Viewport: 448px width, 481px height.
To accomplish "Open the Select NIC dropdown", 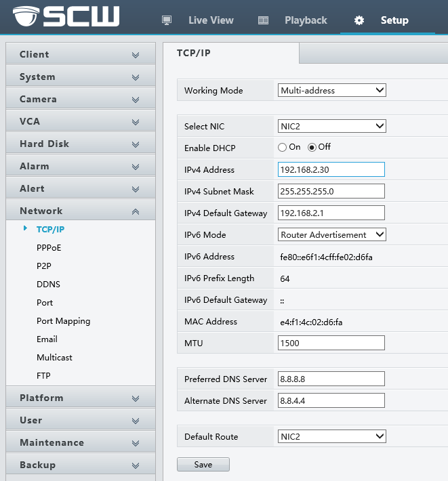I will click(x=332, y=126).
